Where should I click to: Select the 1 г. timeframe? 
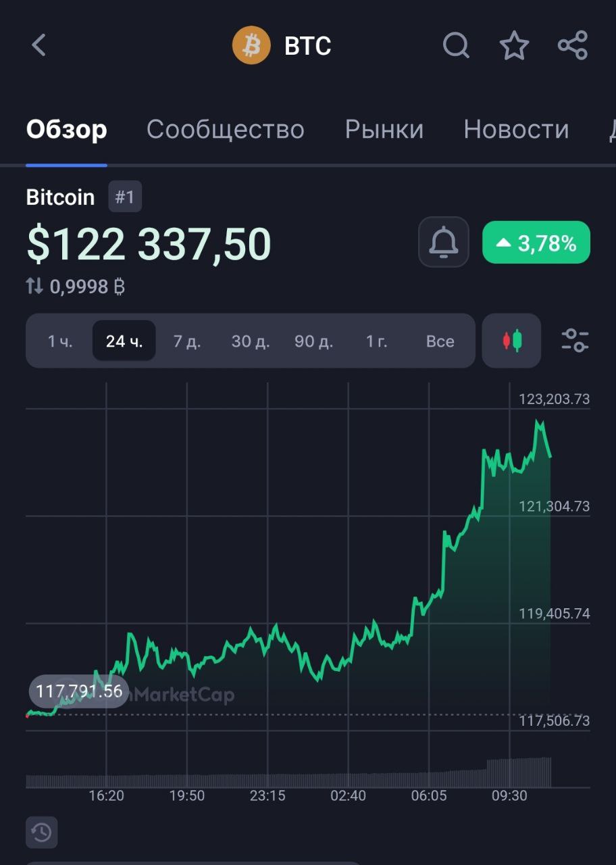pos(377,341)
